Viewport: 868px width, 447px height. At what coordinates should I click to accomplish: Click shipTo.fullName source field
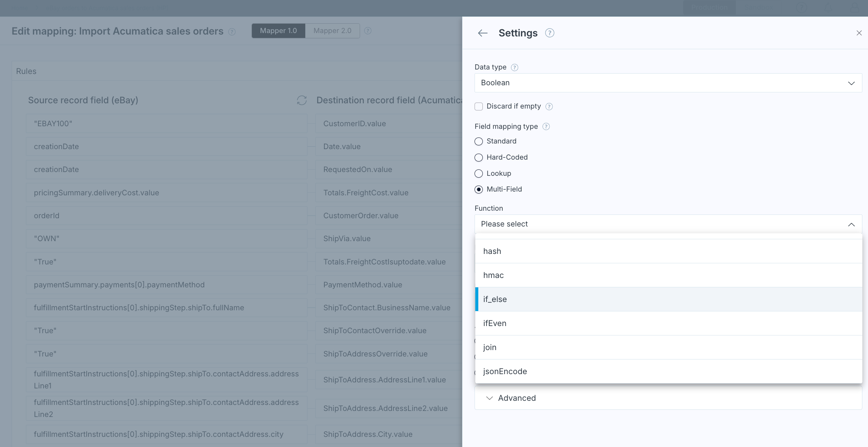166,308
